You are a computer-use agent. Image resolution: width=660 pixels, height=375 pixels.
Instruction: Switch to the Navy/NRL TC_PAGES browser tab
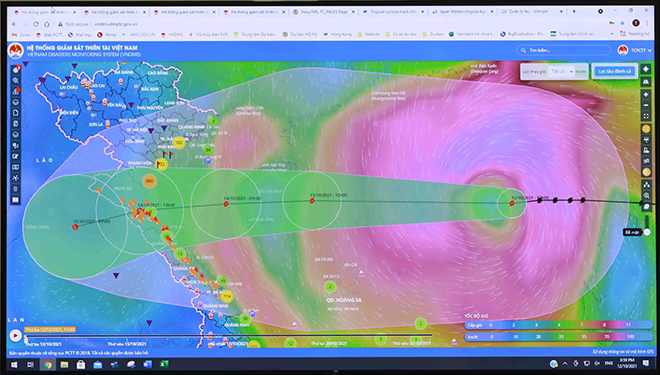[x=324, y=12]
